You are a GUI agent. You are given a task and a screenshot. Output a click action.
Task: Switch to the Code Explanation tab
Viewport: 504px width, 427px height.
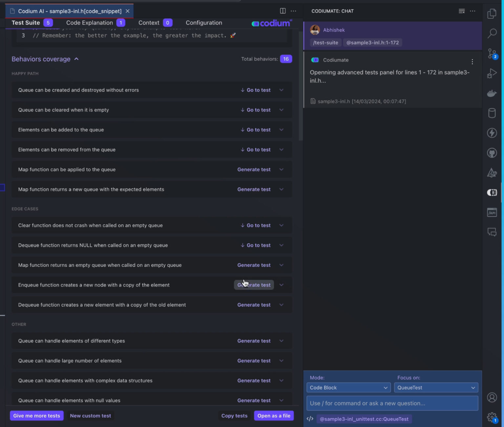[x=90, y=23]
